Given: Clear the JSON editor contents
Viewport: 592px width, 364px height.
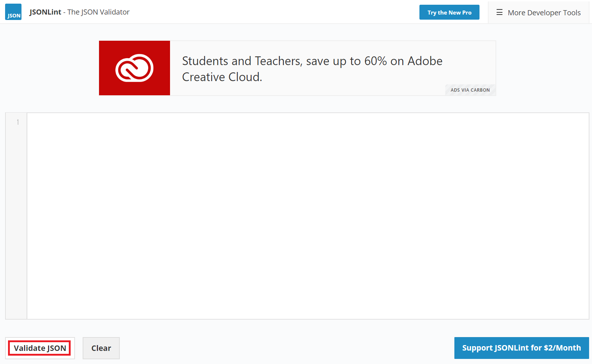Looking at the screenshot, I should 101,348.
